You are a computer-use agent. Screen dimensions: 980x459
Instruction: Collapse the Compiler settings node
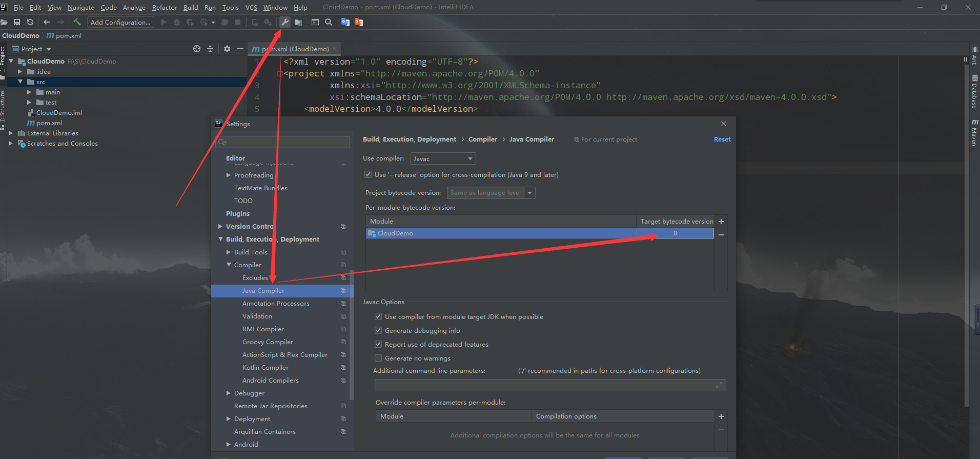[x=229, y=265]
